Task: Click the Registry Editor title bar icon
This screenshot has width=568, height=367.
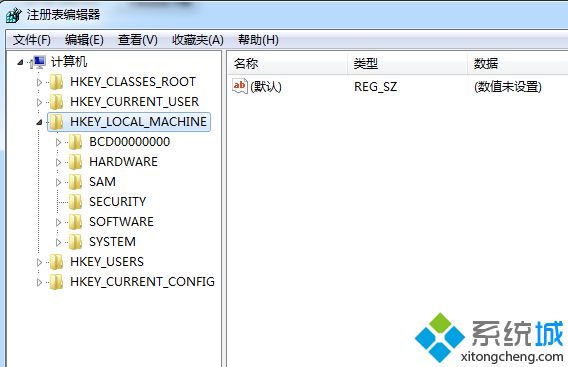Action: (14, 15)
